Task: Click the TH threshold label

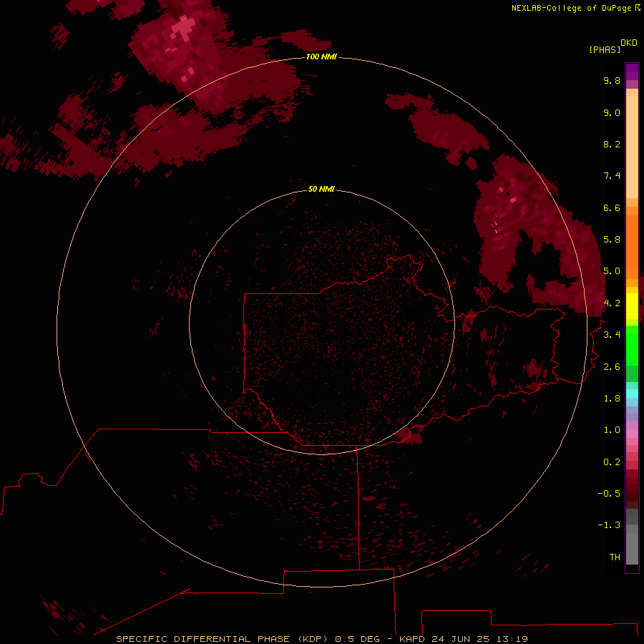Action: [615, 557]
